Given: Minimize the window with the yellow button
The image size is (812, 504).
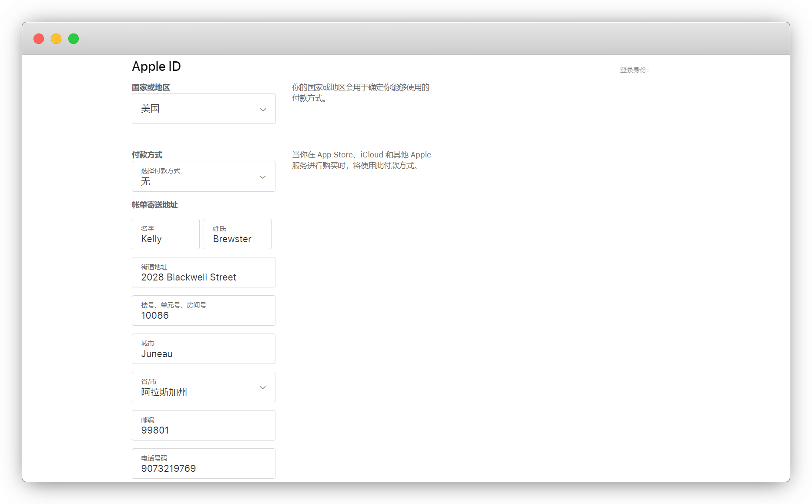Looking at the screenshot, I should 56,39.
